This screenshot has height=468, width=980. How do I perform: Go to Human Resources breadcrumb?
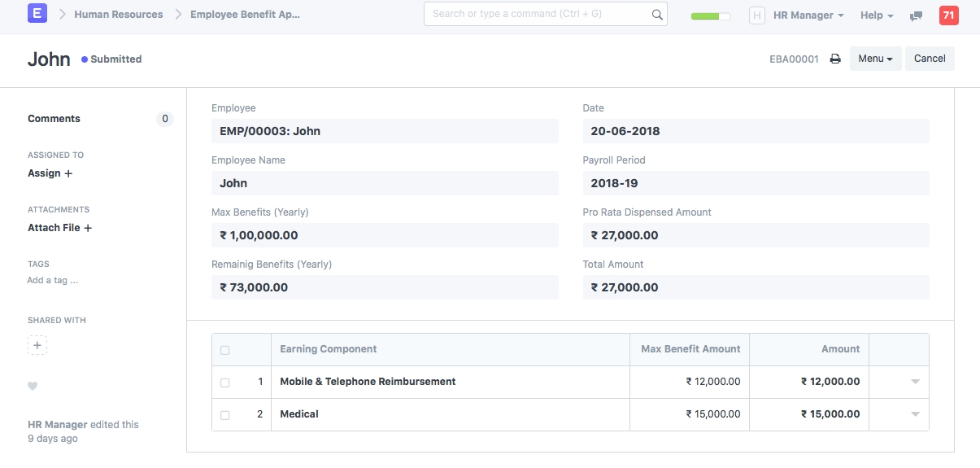[x=118, y=15]
